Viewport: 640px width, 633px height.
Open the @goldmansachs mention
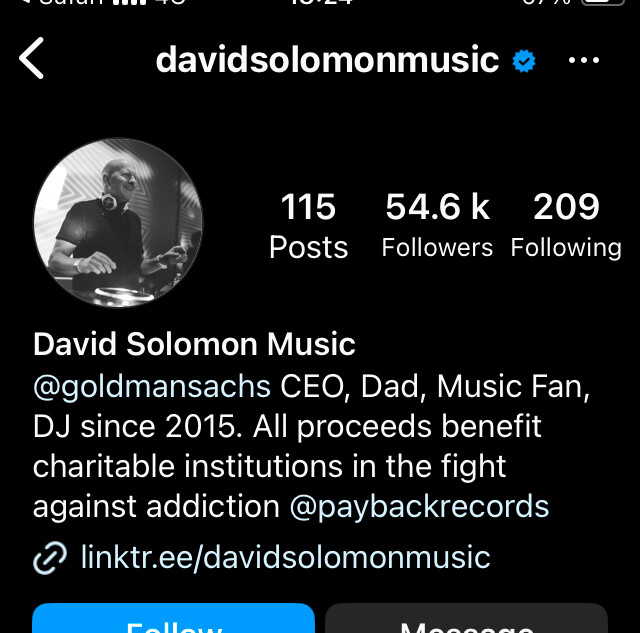pos(152,386)
